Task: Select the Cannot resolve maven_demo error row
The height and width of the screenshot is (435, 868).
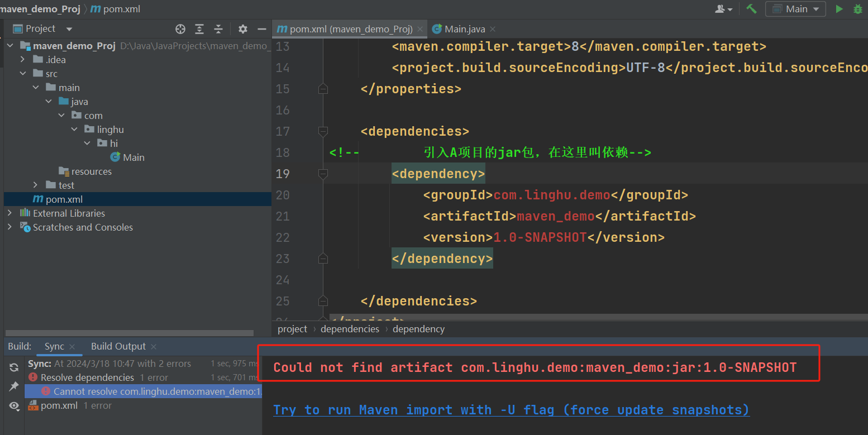Action: pos(144,391)
